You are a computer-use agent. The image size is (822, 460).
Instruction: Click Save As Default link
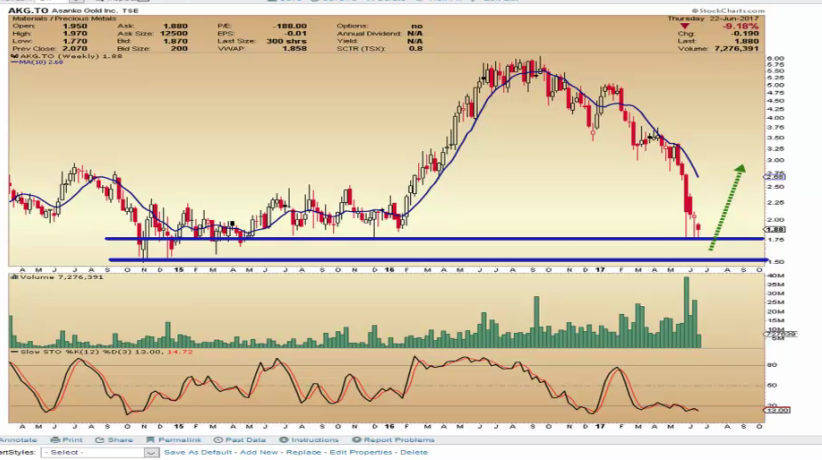pyautogui.click(x=198, y=452)
